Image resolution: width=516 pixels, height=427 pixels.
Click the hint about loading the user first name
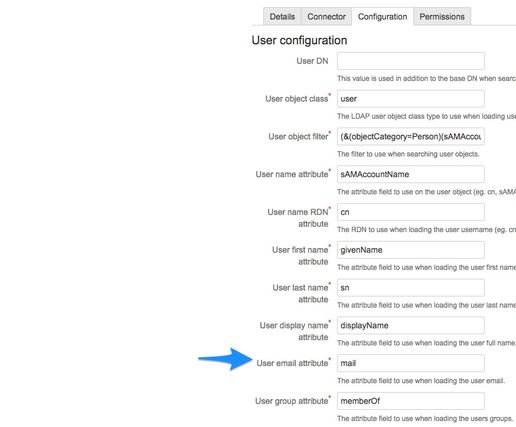click(x=426, y=267)
